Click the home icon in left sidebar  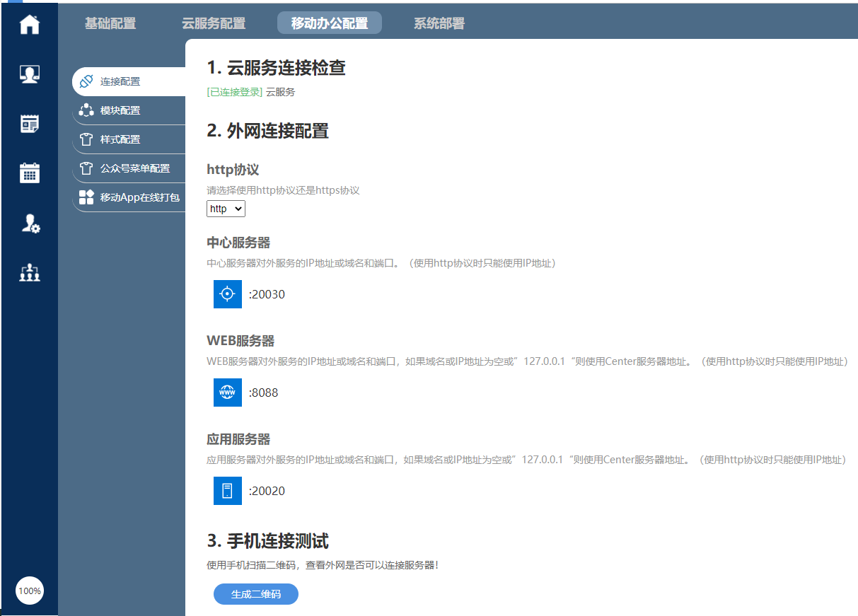(x=30, y=24)
